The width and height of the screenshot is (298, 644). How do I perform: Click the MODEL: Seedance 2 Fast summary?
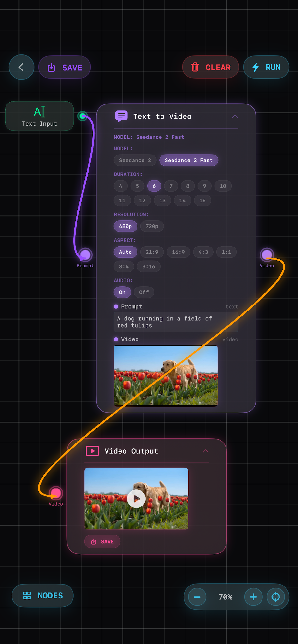[x=149, y=137]
